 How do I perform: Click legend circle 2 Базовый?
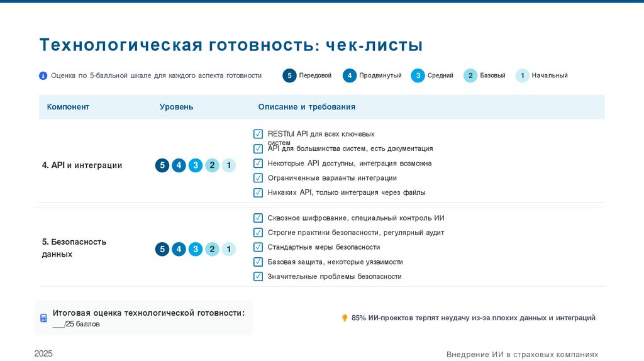[470, 75]
